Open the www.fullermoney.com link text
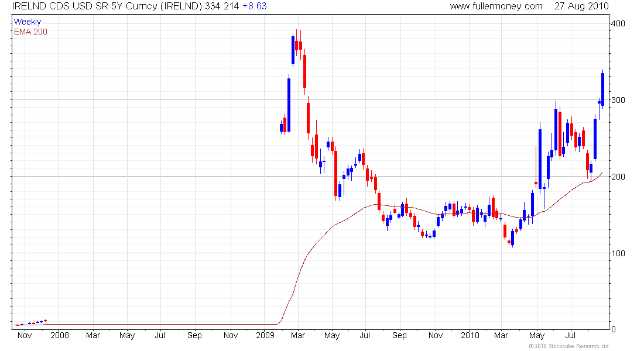Screen dimensions: 644x351 [496, 6]
